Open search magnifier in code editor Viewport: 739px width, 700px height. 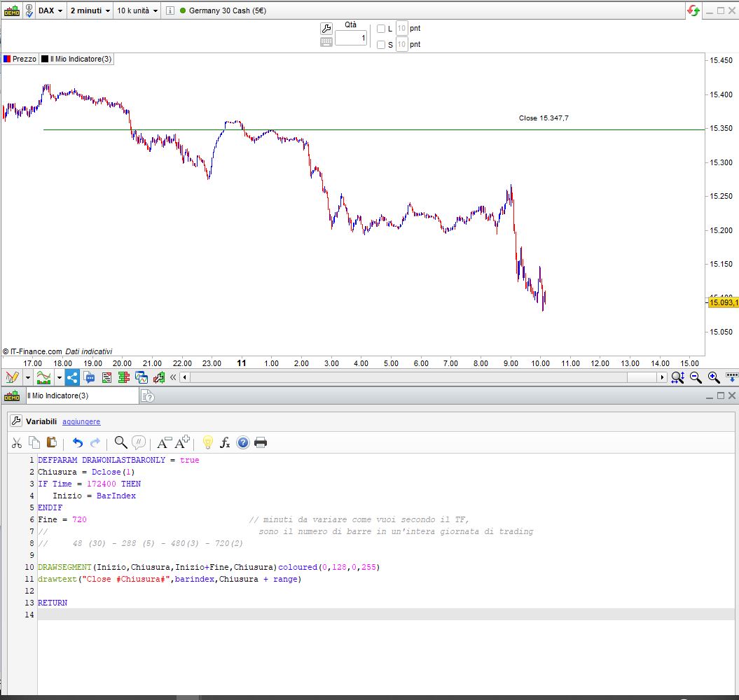121,443
